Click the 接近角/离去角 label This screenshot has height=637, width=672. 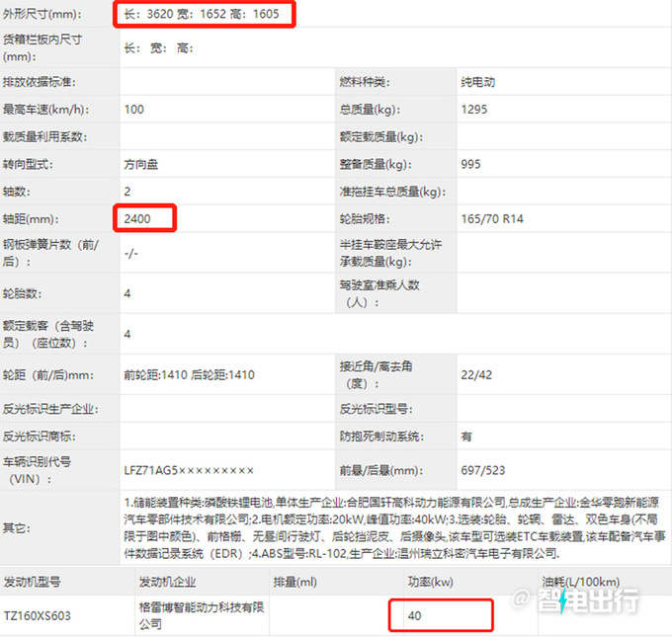[x=376, y=375]
